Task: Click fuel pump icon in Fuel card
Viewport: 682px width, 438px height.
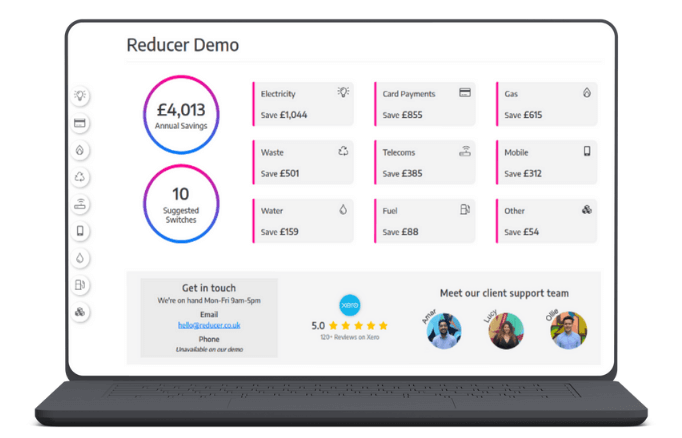Action: (465, 210)
